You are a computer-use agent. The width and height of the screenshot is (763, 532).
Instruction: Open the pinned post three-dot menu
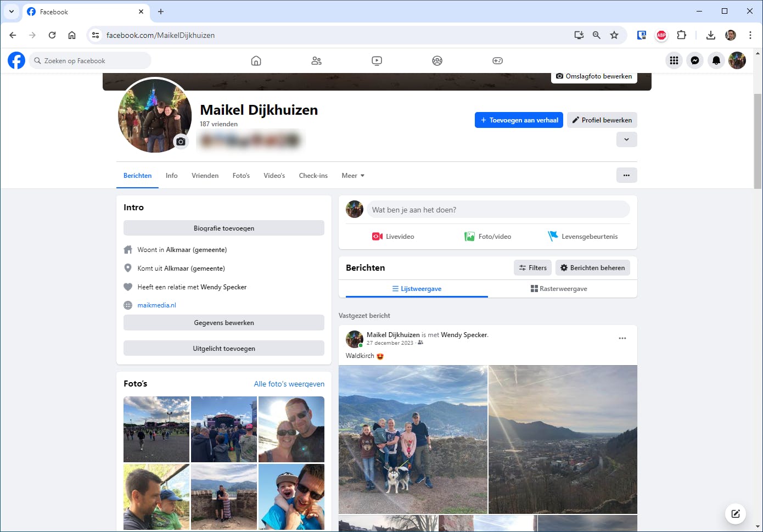(x=622, y=338)
